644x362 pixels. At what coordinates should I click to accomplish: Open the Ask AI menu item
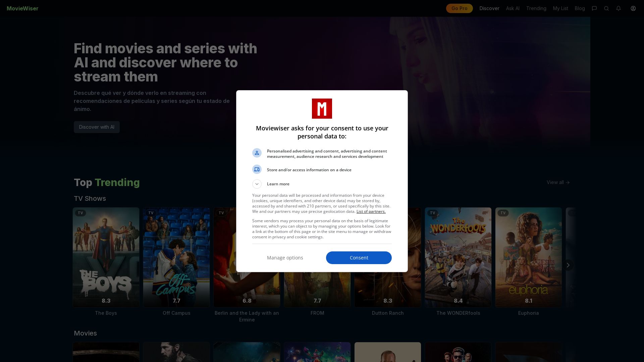tap(513, 8)
